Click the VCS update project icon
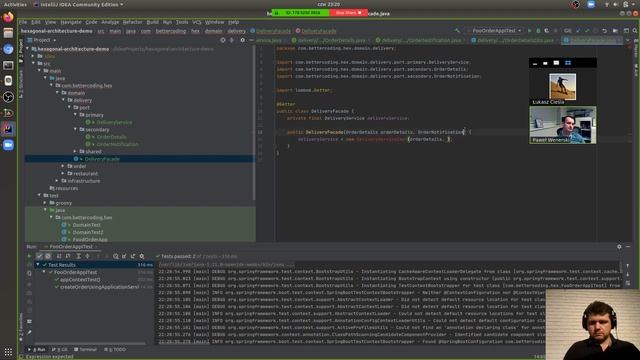The image size is (640, 360). [x=578, y=31]
